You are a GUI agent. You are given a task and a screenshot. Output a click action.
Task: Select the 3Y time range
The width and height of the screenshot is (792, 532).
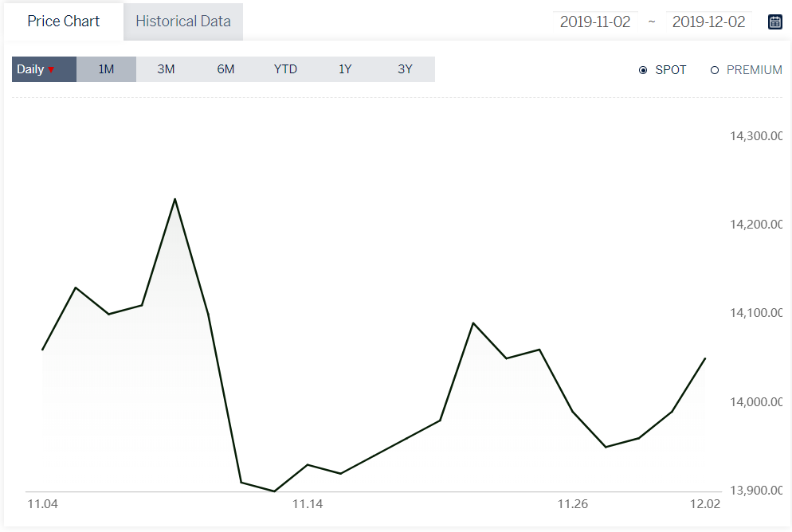(405, 69)
